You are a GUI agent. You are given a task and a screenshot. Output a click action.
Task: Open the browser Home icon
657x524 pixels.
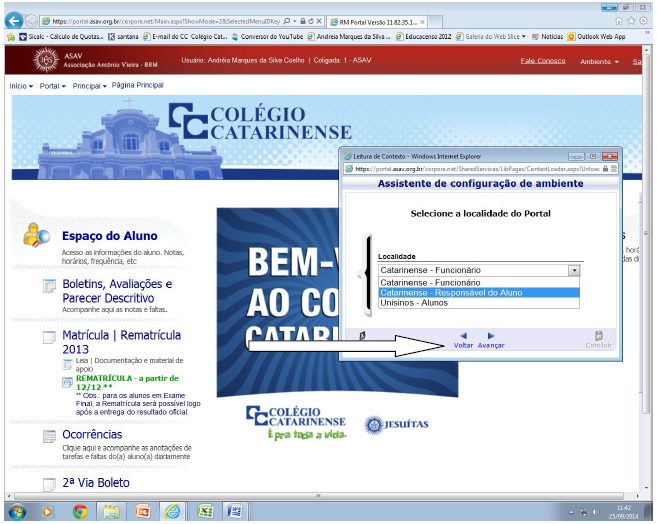(x=618, y=21)
